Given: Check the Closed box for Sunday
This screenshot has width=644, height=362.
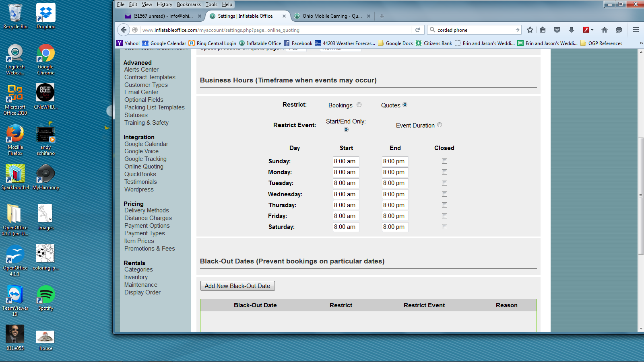Looking at the screenshot, I should coord(444,161).
